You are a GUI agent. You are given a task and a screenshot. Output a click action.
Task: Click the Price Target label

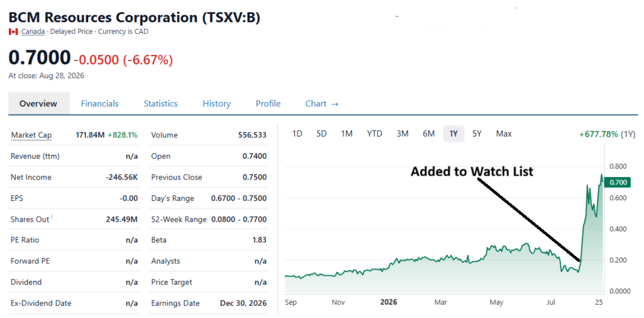[x=172, y=282]
